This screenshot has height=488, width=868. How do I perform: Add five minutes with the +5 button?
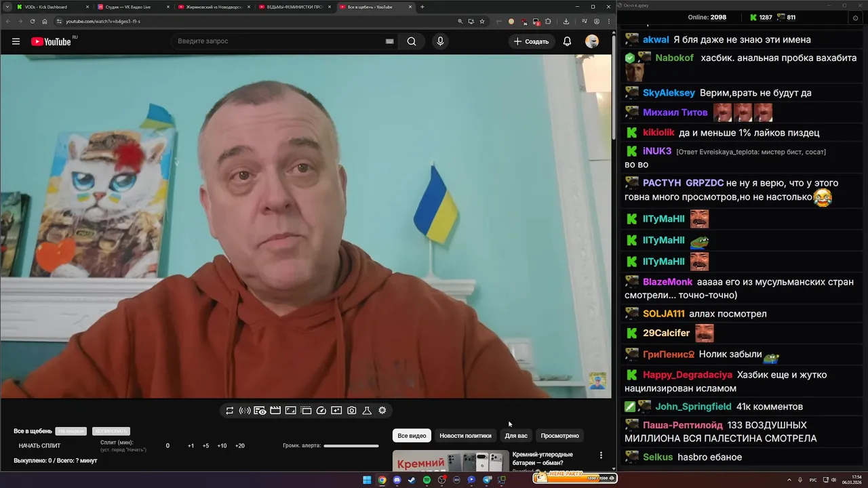click(x=205, y=446)
